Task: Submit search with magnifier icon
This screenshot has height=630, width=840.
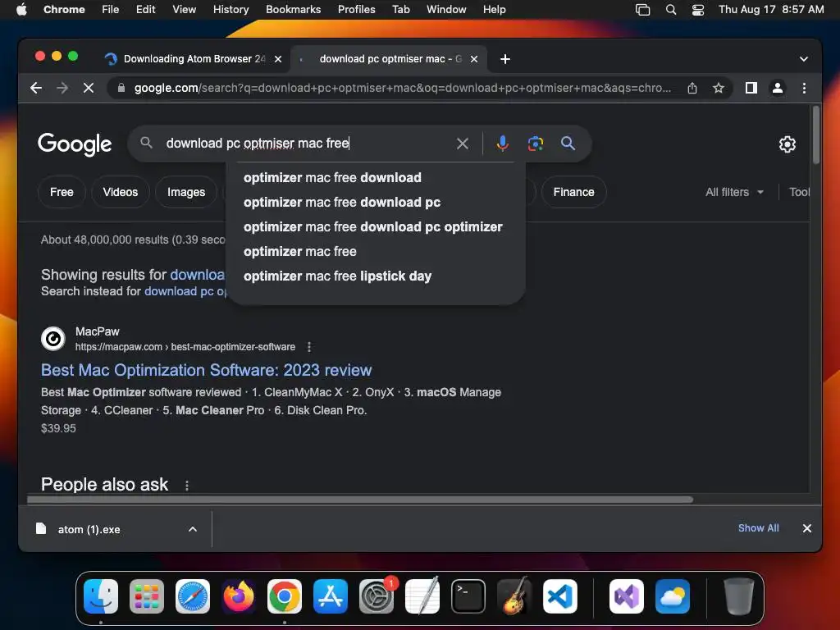Action: 568,144
